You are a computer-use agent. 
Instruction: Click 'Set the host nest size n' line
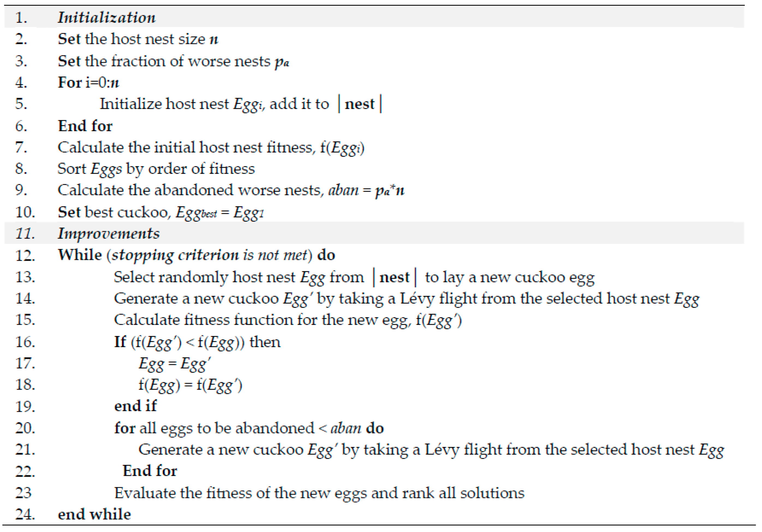[138, 39]
